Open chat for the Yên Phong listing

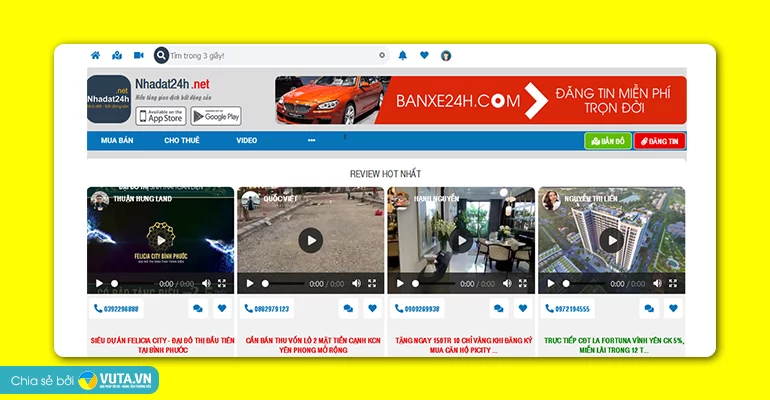coord(348,309)
